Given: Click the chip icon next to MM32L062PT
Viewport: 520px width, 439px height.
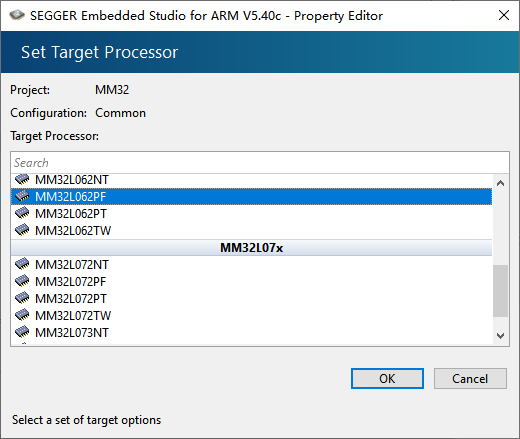Looking at the screenshot, I should 22,213.
